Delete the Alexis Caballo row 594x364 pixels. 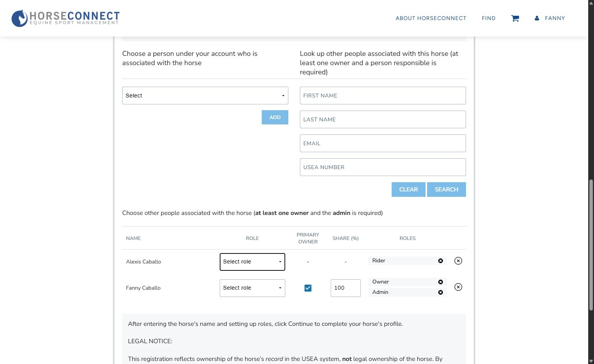458,261
